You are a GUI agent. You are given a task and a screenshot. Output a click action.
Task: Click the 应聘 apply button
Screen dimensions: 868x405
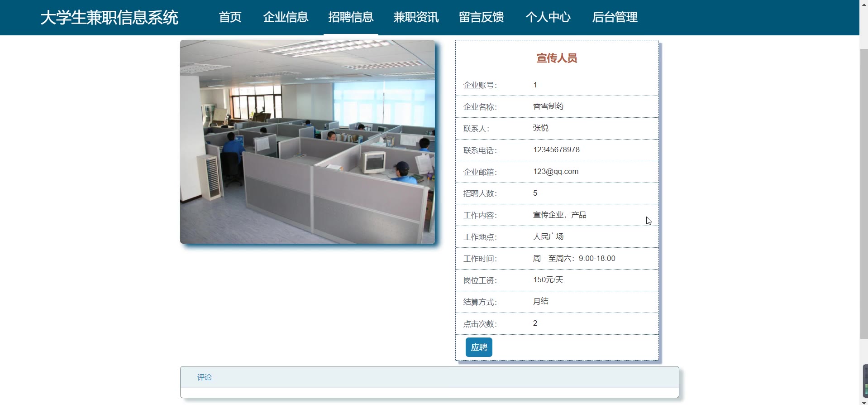coord(479,347)
